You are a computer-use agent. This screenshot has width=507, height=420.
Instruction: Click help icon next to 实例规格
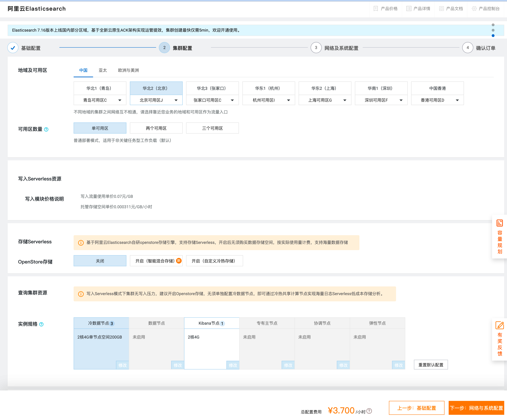click(x=41, y=324)
